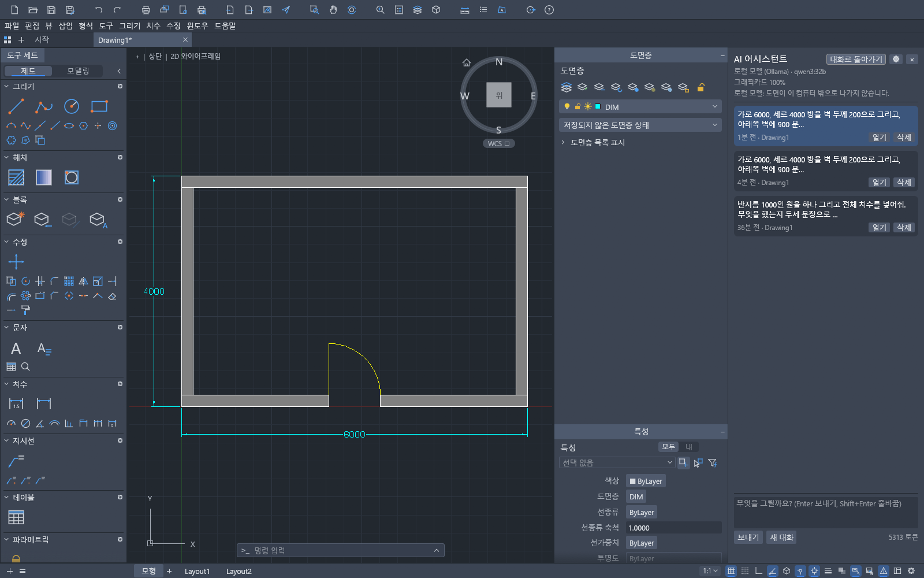Open the 파일 menu
Viewport: 924px width, 578px height.
(12, 25)
